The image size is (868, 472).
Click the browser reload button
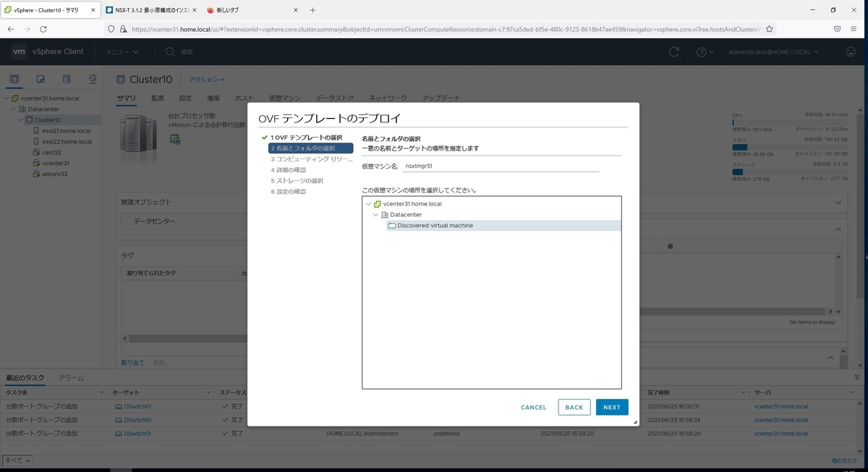[43, 29]
